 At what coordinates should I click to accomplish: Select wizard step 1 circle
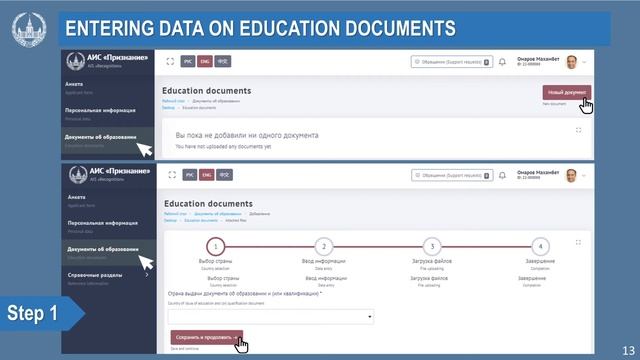click(x=216, y=246)
